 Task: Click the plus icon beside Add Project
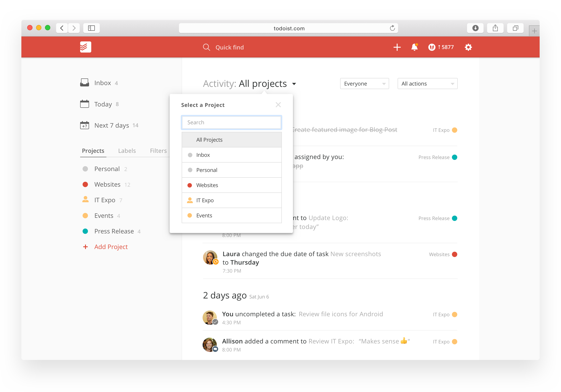coord(85,247)
